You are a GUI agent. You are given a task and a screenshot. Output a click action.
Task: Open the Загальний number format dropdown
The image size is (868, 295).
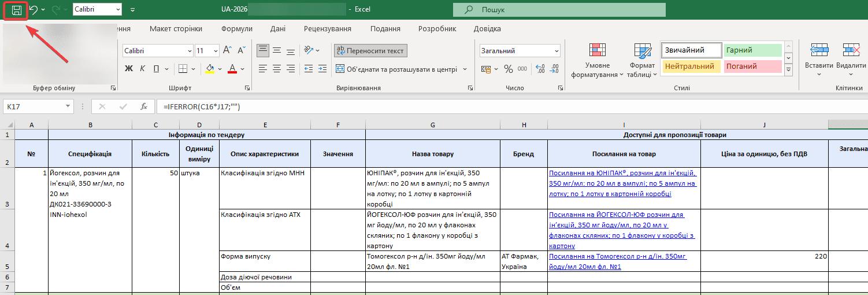point(556,50)
